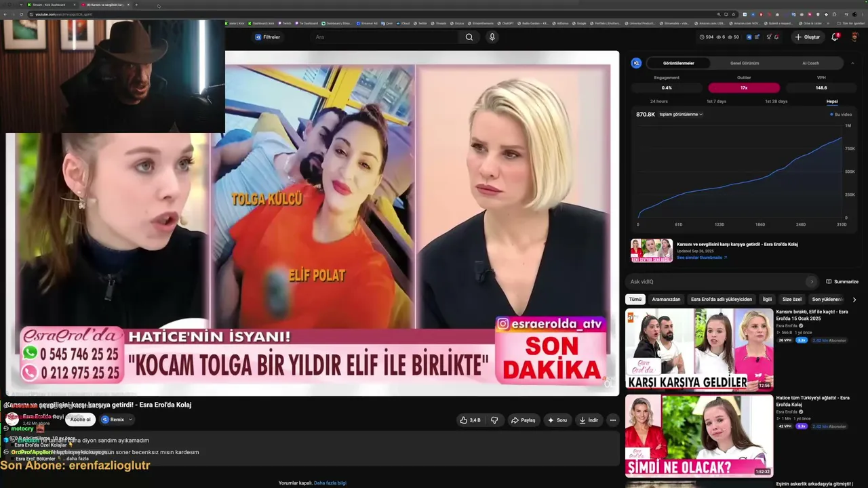868x488 pixels.
Task: Open the Twitch bookmark
Action: 286,23
